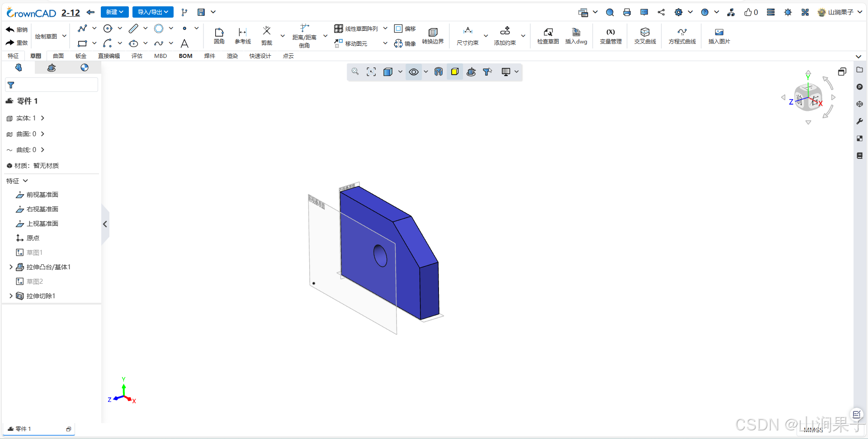
Task: Select the ellipse sketch tool
Action: [x=133, y=43]
